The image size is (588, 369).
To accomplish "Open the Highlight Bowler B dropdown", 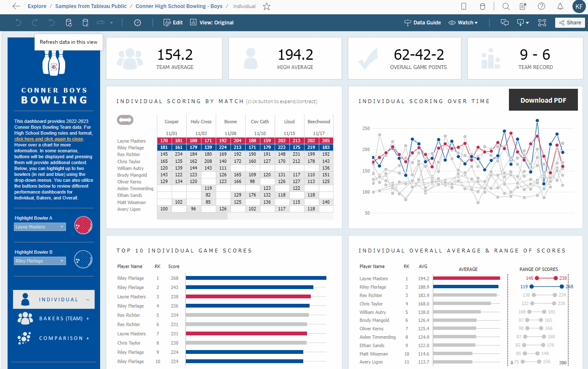I will (x=40, y=261).
